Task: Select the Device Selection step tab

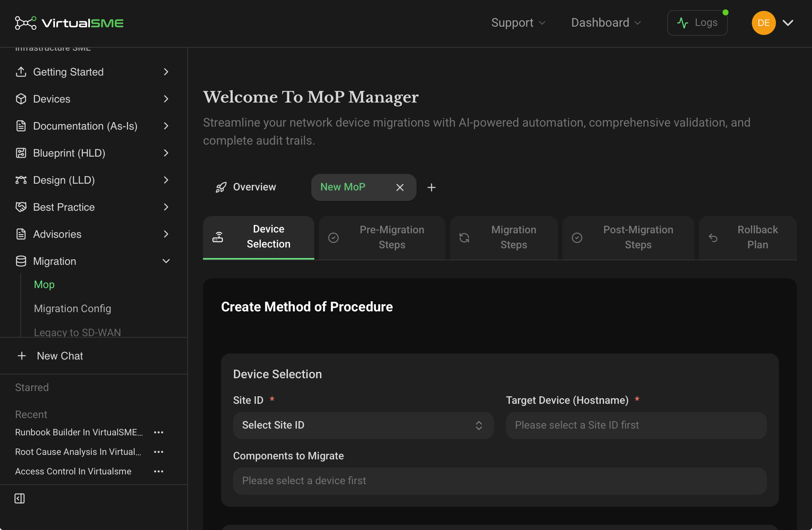Action: [x=259, y=237]
